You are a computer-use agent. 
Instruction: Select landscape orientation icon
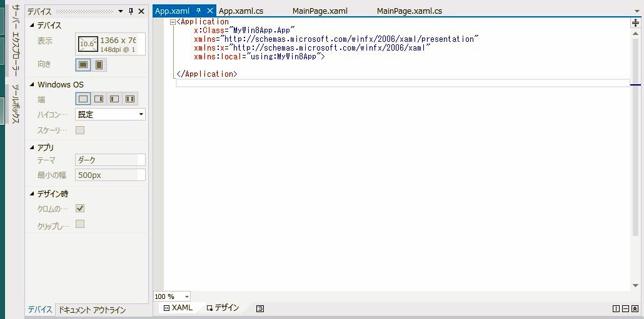83,65
